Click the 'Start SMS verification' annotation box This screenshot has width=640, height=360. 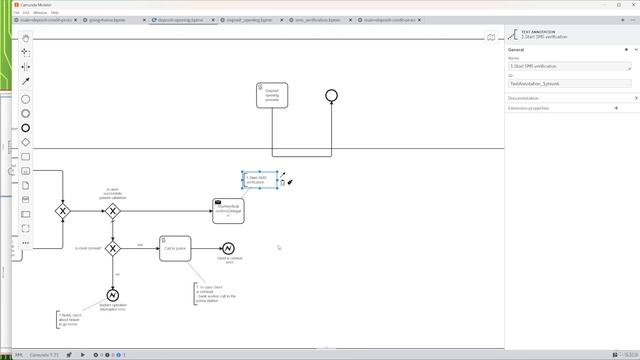pos(260,180)
